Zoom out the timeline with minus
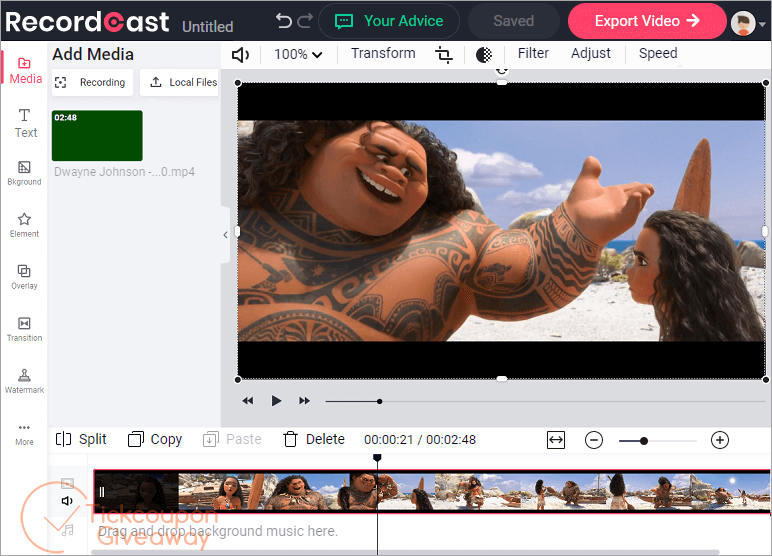Image resolution: width=772 pixels, height=556 pixels. click(x=594, y=440)
